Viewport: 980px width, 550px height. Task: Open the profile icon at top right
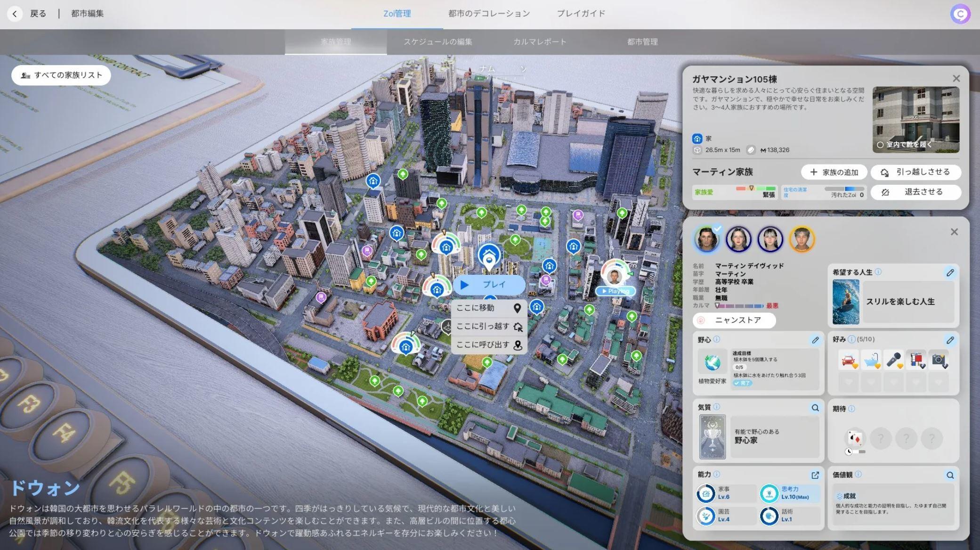[x=960, y=14]
